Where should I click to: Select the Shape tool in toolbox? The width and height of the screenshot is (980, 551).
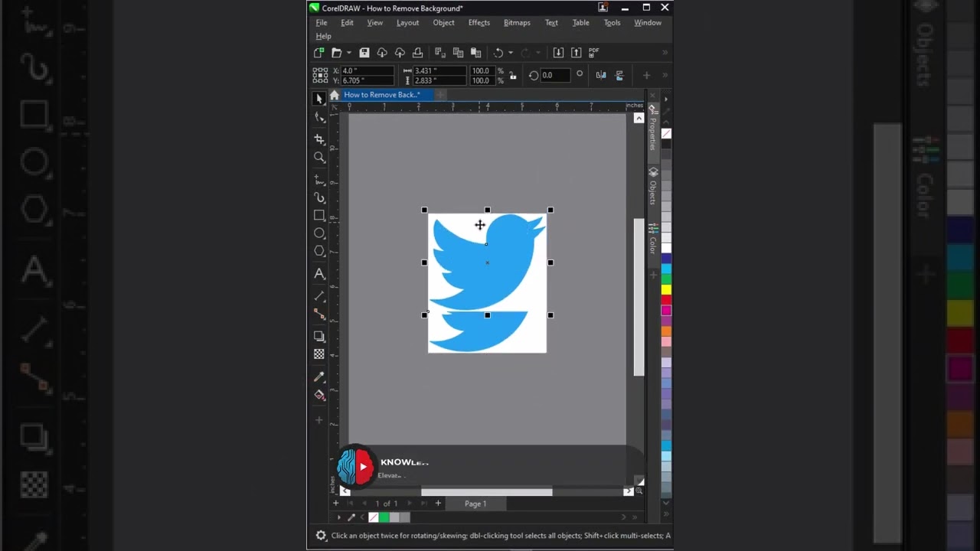pos(319,117)
